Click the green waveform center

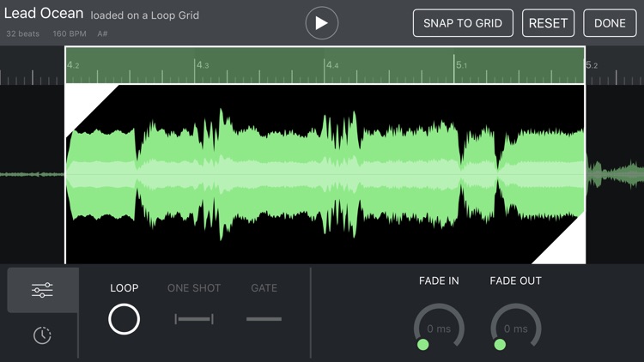325,174
